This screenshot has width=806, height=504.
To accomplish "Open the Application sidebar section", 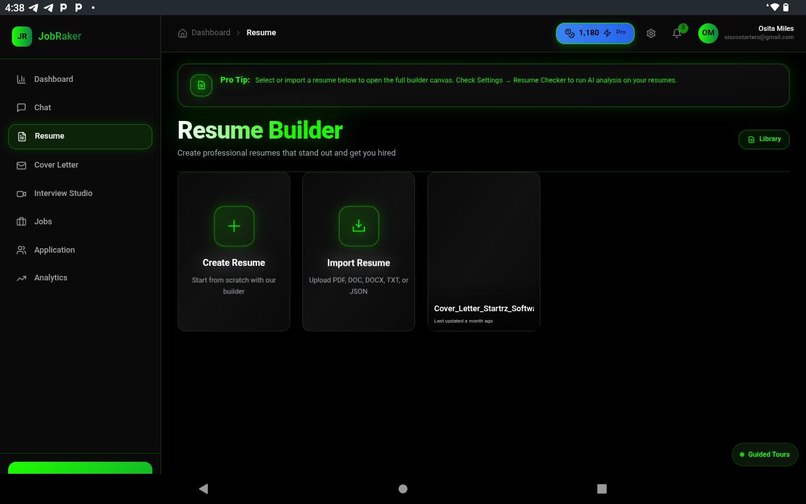I will 80,250.
